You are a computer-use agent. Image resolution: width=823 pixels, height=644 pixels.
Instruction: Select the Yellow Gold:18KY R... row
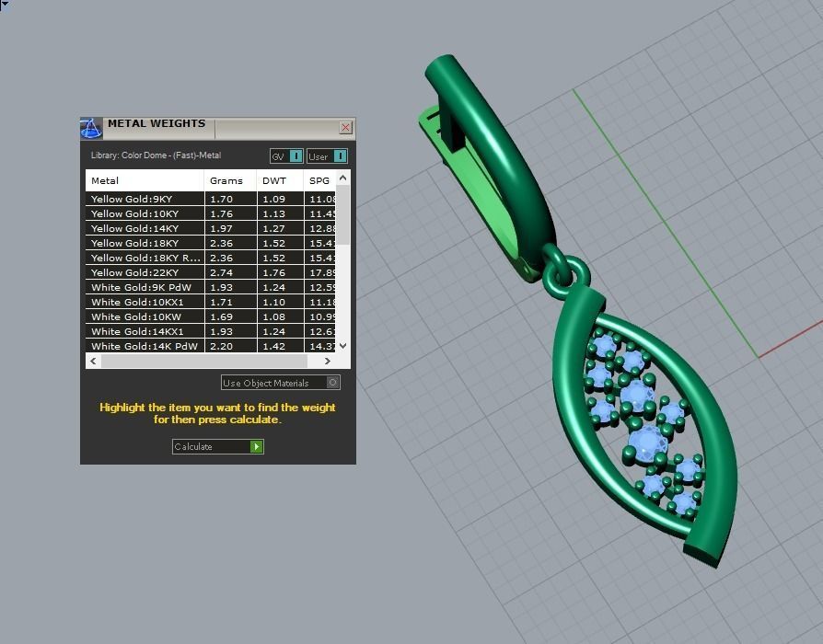pos(211,258)
